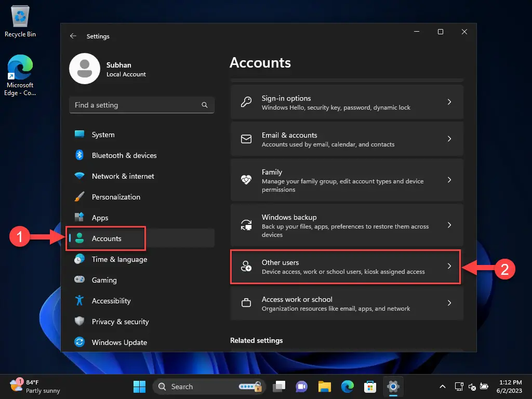Click the network tray icon
532x399 pixels.
(459, 387)
